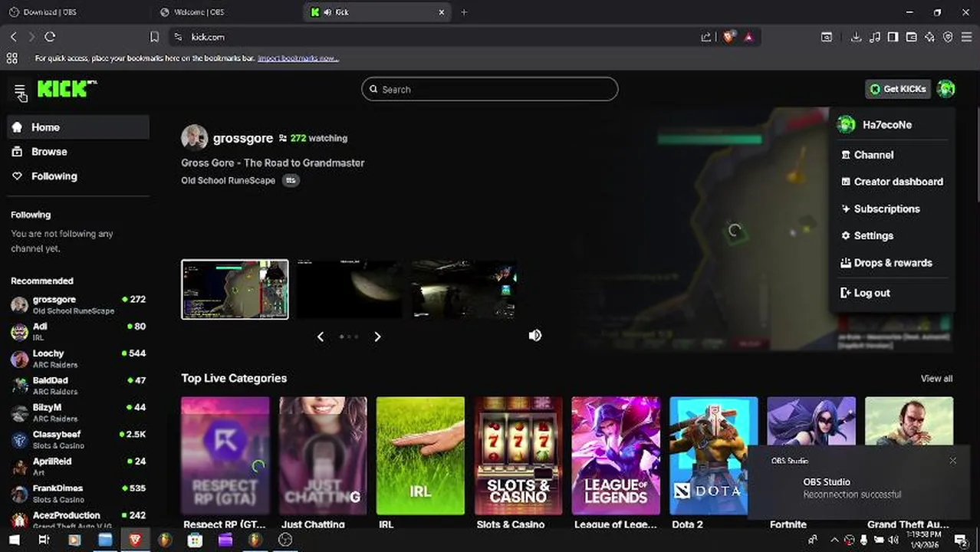
Task: Open FrankDimes' channel in the Recommended list
Action: coord(78,493)
